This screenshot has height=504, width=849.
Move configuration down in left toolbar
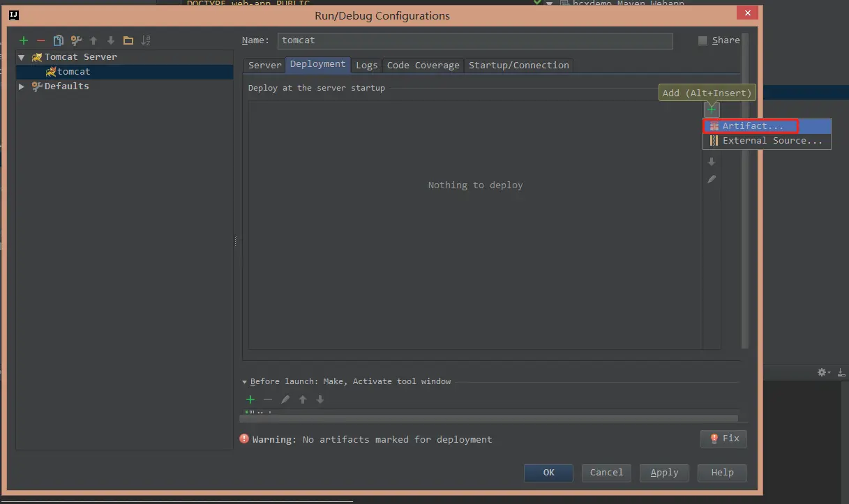[111, 40]
